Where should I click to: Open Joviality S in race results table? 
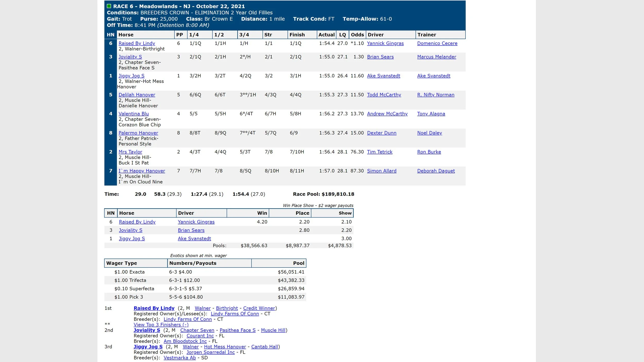coord(130,57)
